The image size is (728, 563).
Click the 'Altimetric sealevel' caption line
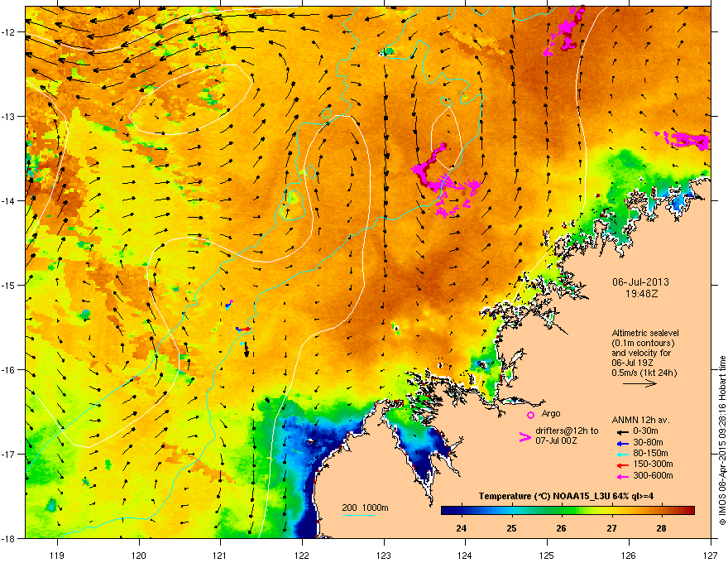point(645,333)
